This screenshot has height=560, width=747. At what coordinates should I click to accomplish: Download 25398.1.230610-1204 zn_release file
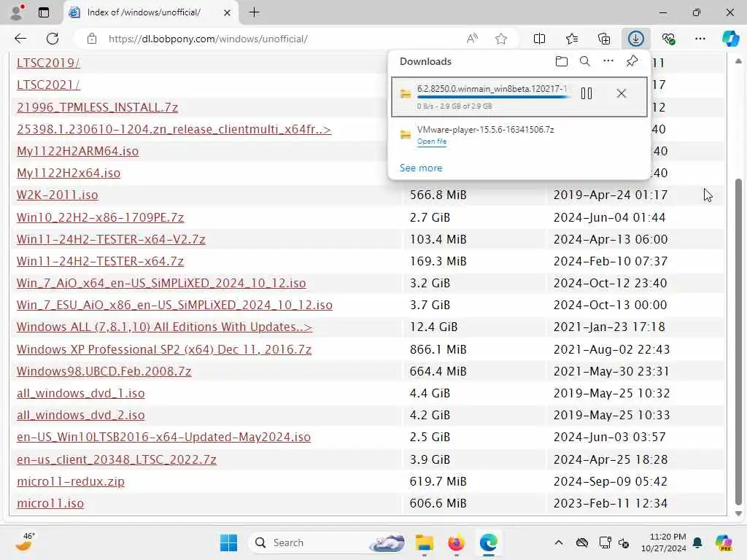pos(174,129)
